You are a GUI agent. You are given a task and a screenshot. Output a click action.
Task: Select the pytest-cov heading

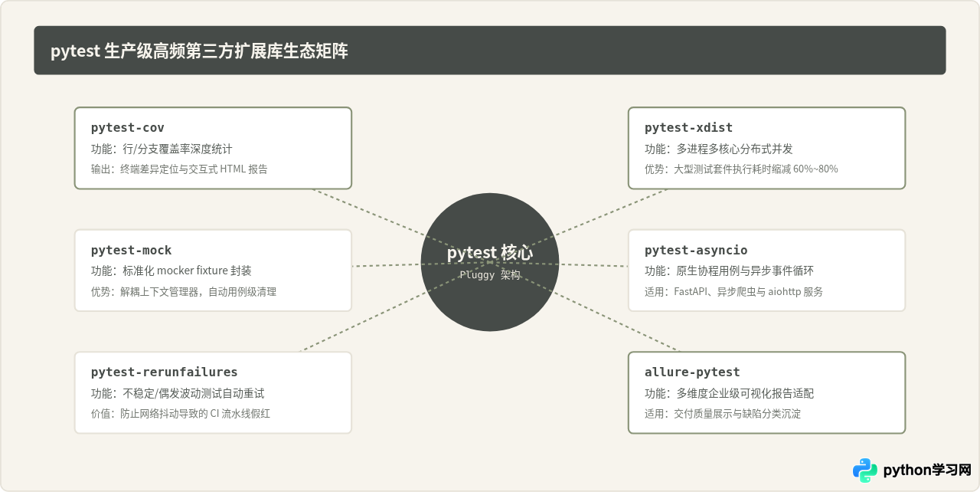click(x=128, y=127)
